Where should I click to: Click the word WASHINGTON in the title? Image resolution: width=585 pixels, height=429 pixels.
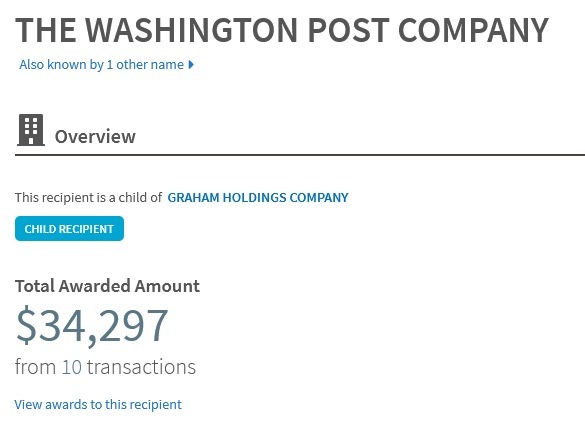(x=191, y=30)
